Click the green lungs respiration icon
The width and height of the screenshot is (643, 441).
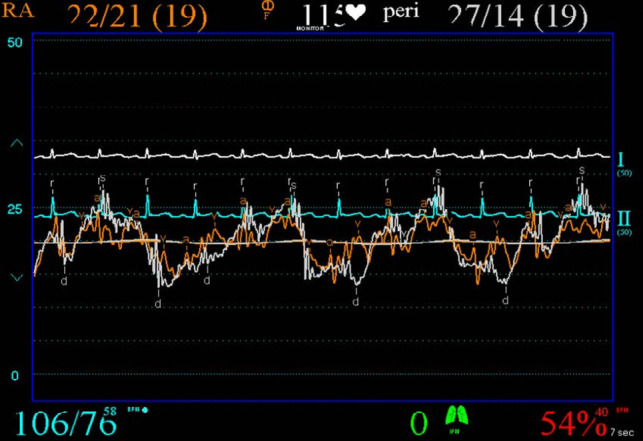[x=457, y=416]
